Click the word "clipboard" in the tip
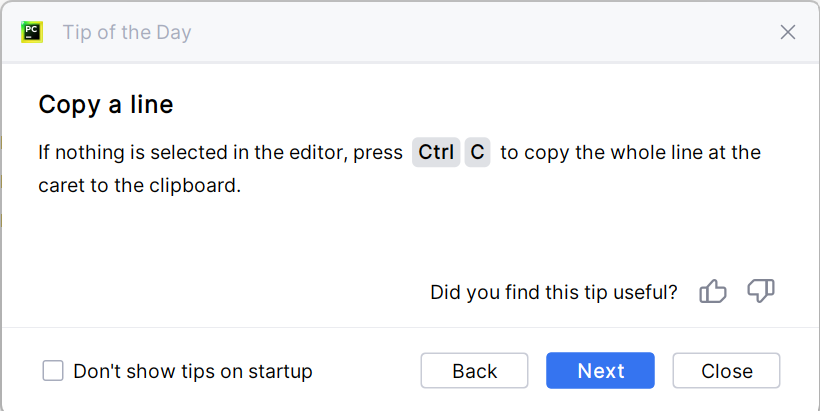 (197, 185)
